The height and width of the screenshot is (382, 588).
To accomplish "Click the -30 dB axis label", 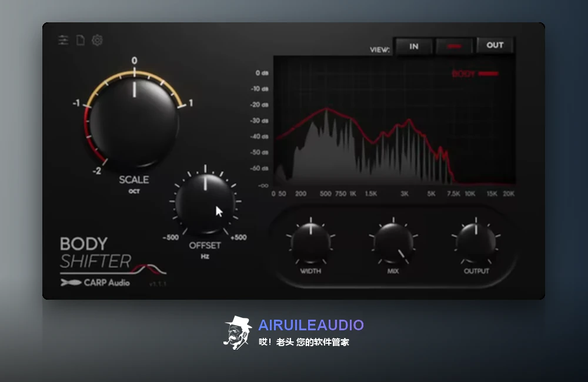I will [259, 120].
